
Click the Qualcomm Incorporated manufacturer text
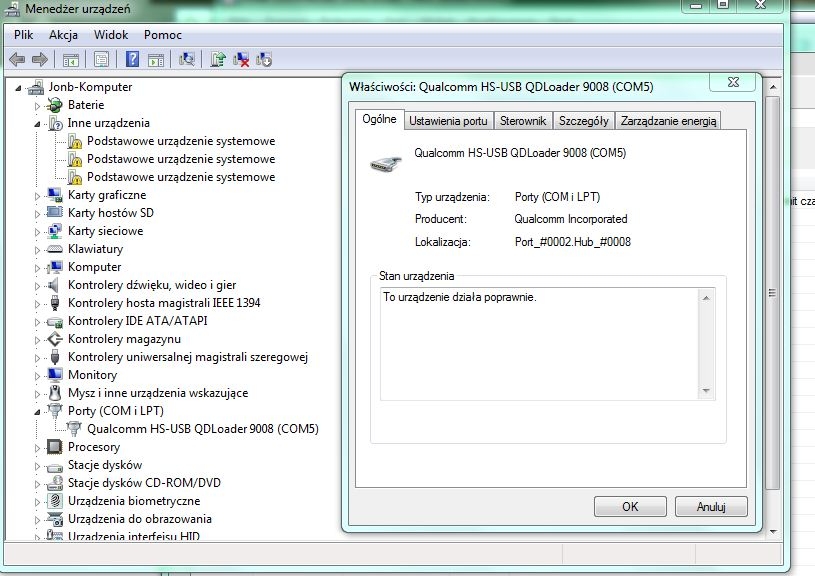(x=571, y=219)
